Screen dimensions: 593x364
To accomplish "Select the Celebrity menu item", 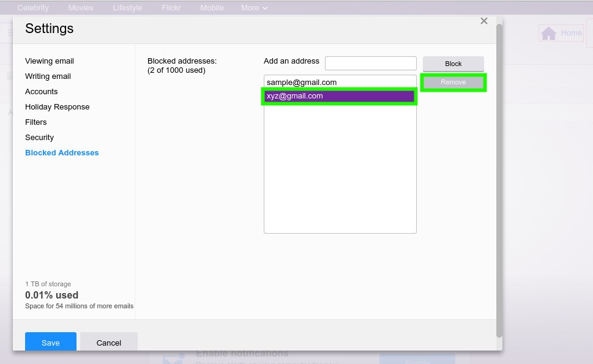I will click(32, 7).
